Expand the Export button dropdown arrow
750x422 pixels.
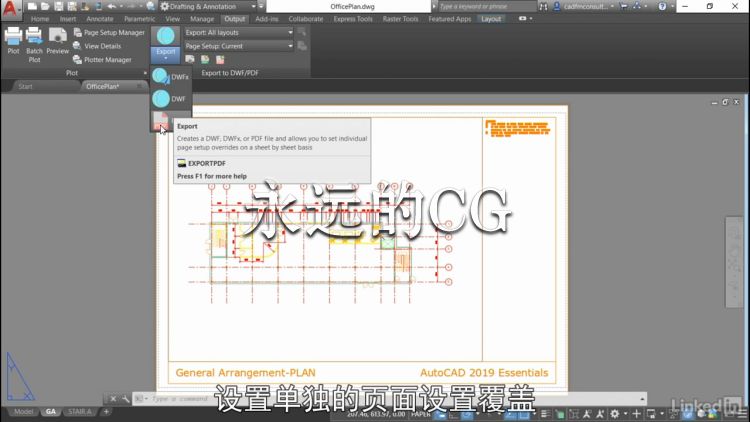coord(165,59)
